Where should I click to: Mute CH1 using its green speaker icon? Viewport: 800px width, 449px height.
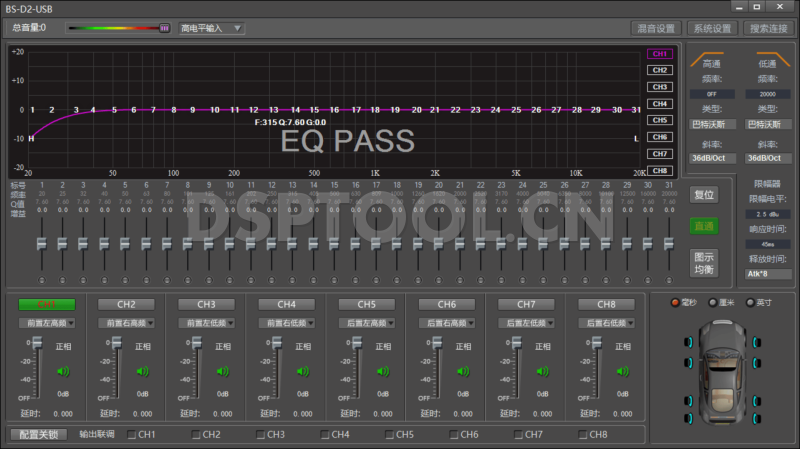pos(62,371)
